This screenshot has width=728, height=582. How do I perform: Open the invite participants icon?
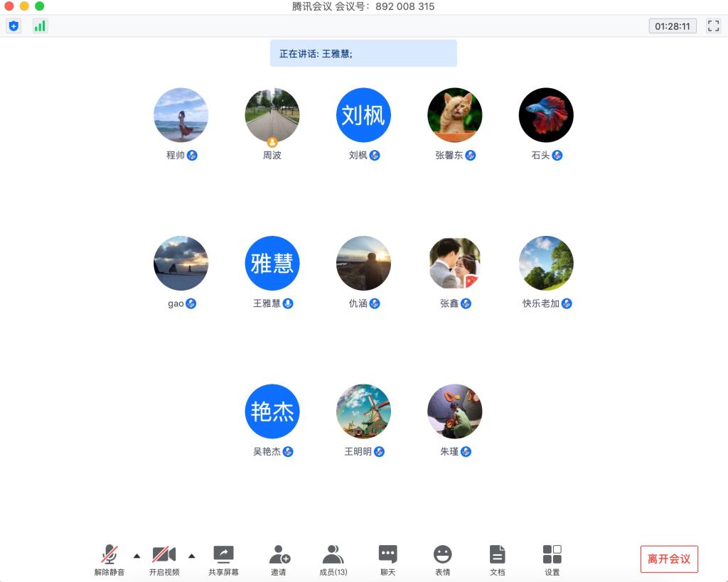click(x=279, y=559)
